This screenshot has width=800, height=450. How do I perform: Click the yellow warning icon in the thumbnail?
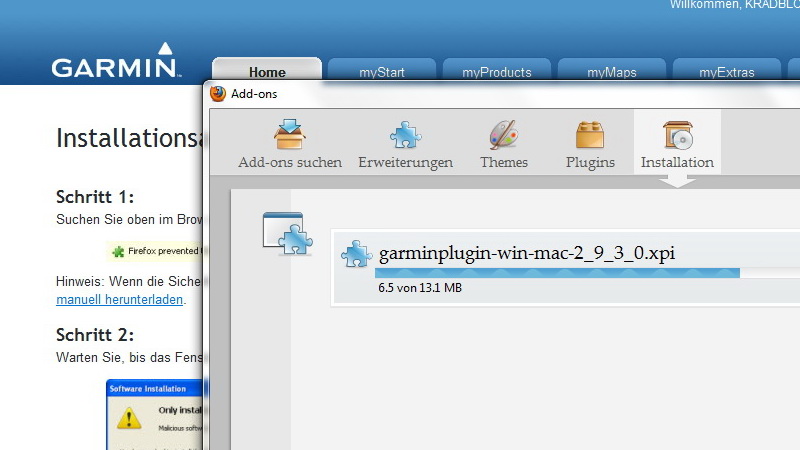[129, 416]
